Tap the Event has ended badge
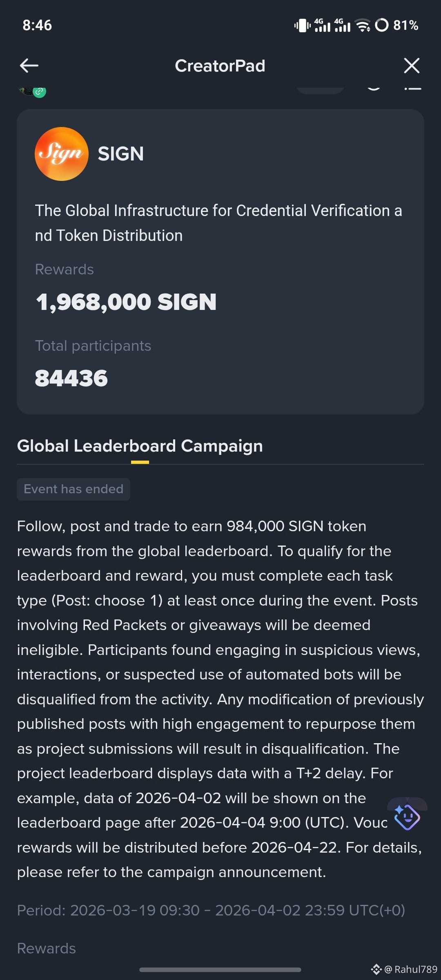The height and width of the screenshot is (980, 441). click(73, 489)
